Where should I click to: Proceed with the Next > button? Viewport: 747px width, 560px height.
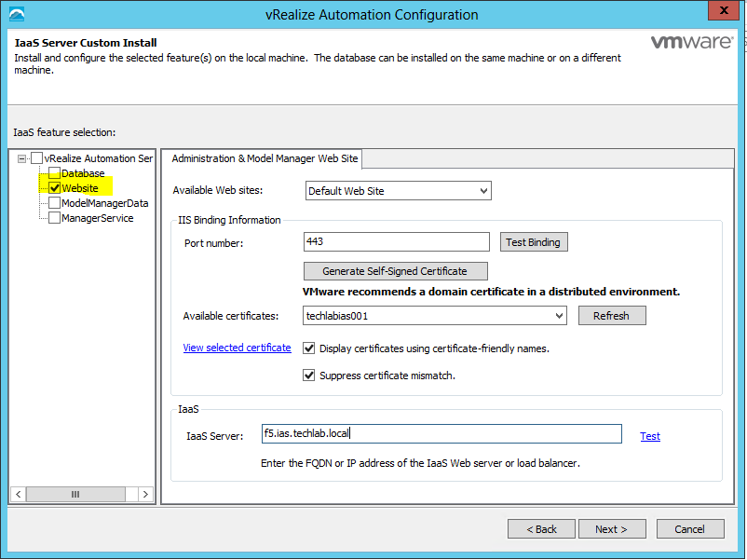pos(612,529)
